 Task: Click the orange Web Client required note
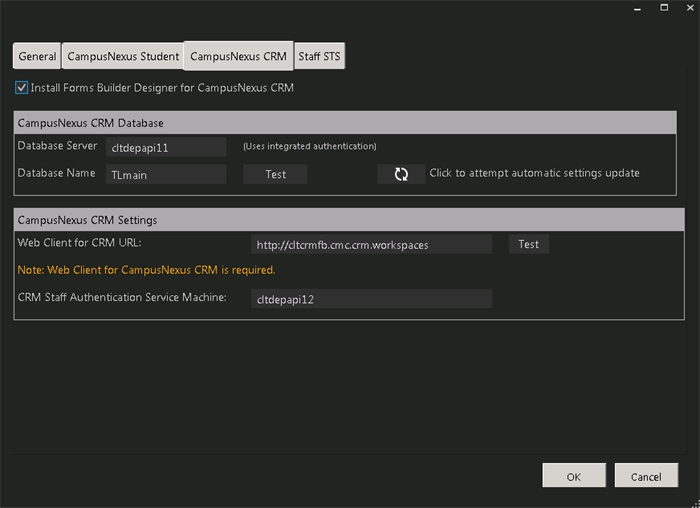coord(146,270)
